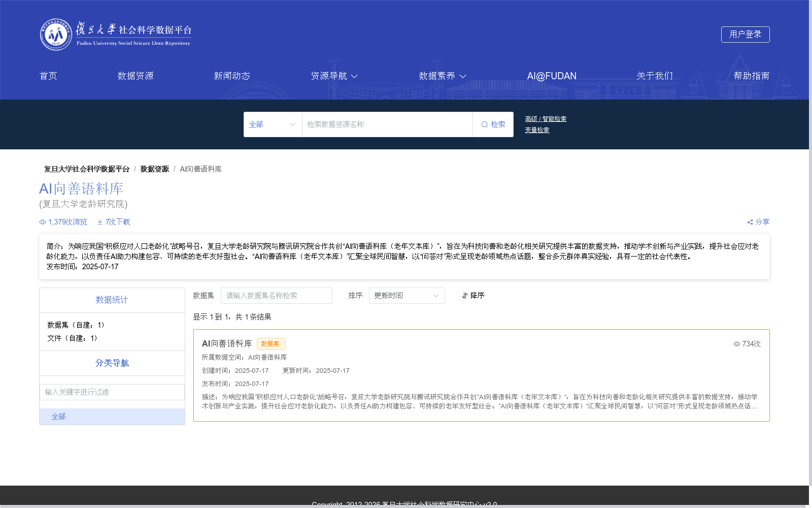Click the 数据集 orange tag
812x508 pixels.
coord(270,344)
